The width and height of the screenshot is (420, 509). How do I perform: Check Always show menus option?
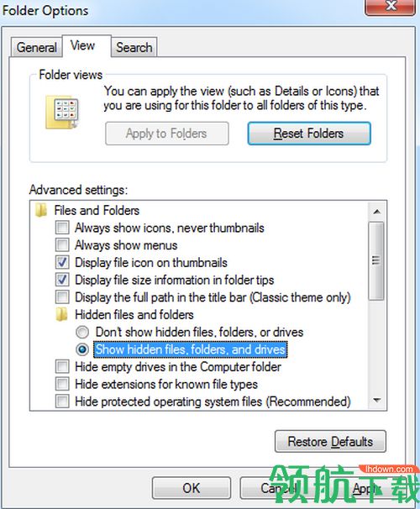click(x=62, y=244)
